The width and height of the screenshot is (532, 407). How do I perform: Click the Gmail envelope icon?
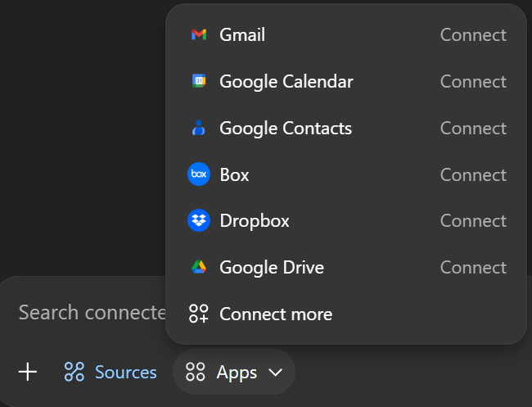[199, 34]
